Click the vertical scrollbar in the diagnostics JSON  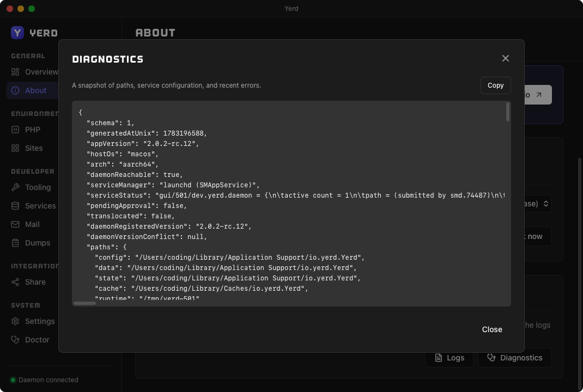point(507,112)
